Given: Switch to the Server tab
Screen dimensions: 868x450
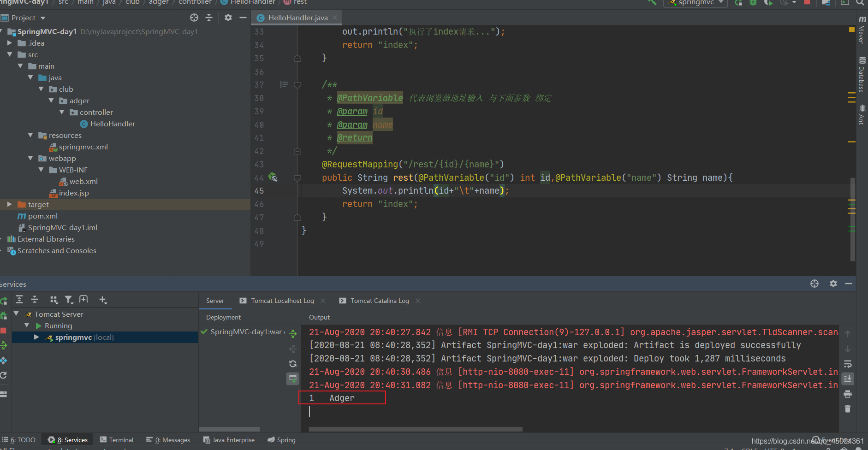Looking at the screenshot, I should [x=215, y=301].
